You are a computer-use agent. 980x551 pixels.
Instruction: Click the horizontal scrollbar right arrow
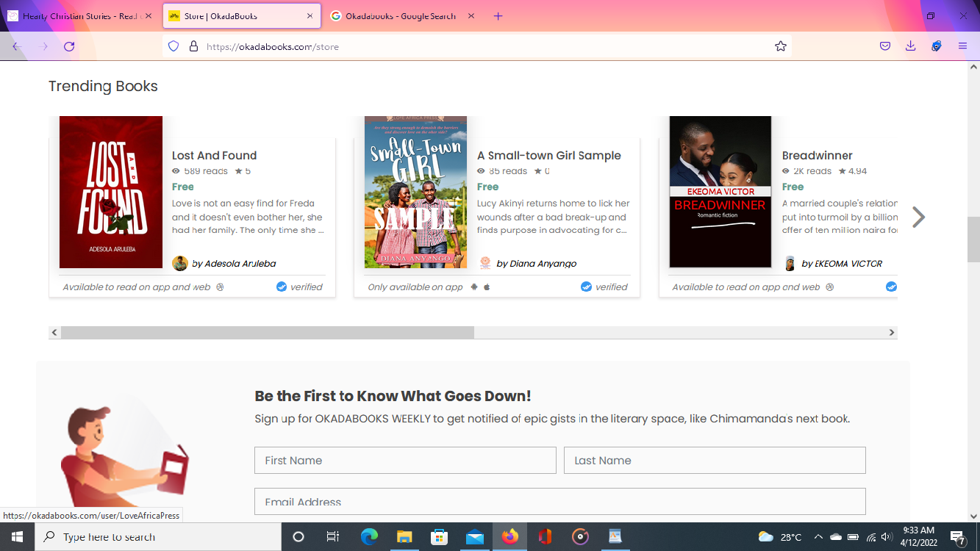coord(892,333)
